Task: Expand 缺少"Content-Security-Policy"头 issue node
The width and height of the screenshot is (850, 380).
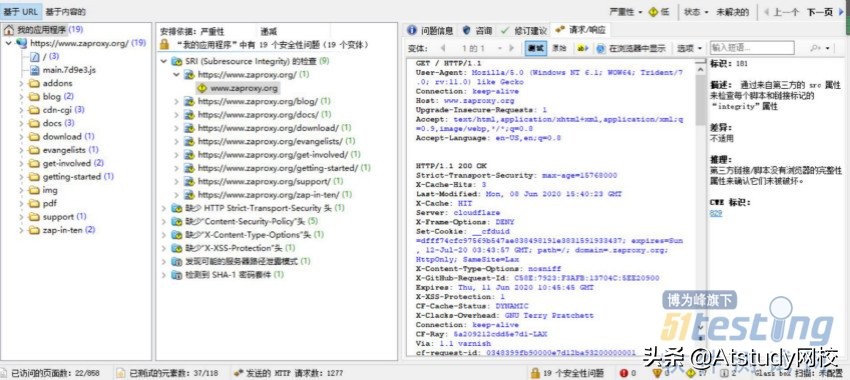Action: click(x=164, y=221)
